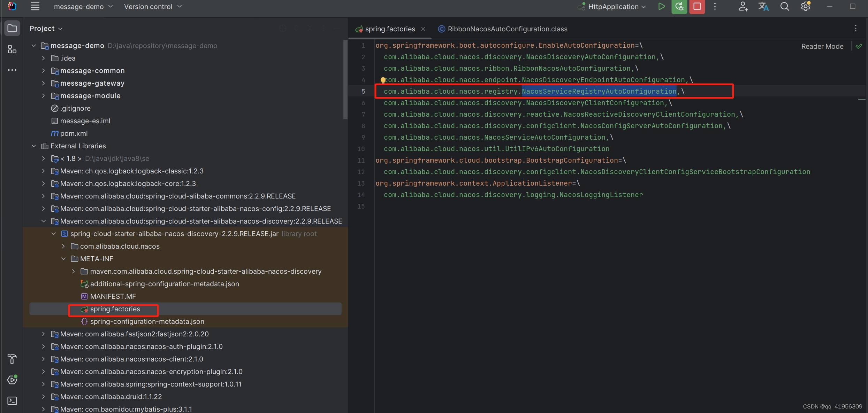Screen dimensions: 868x413
Task: Close the spring.factories tab
Action: [x=423, y=29]
